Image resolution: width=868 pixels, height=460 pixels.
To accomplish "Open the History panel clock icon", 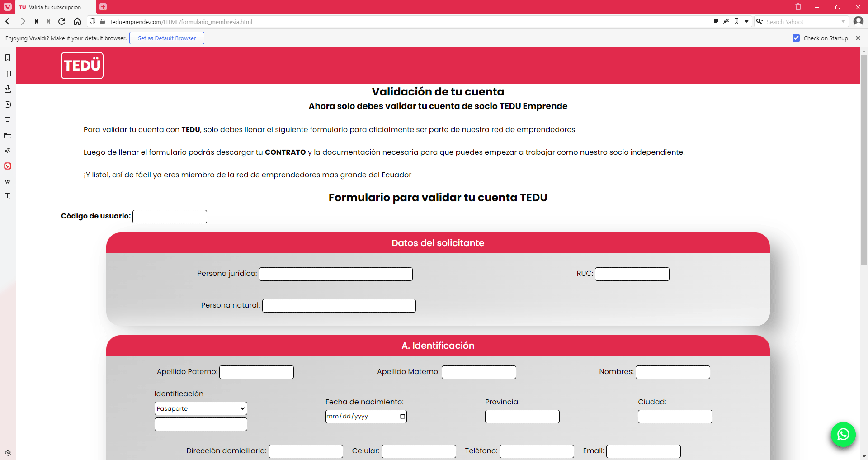I will point(8,104).
